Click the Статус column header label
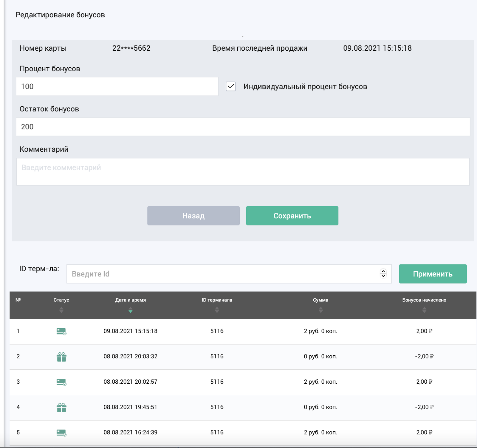 (x=61, y=300)
